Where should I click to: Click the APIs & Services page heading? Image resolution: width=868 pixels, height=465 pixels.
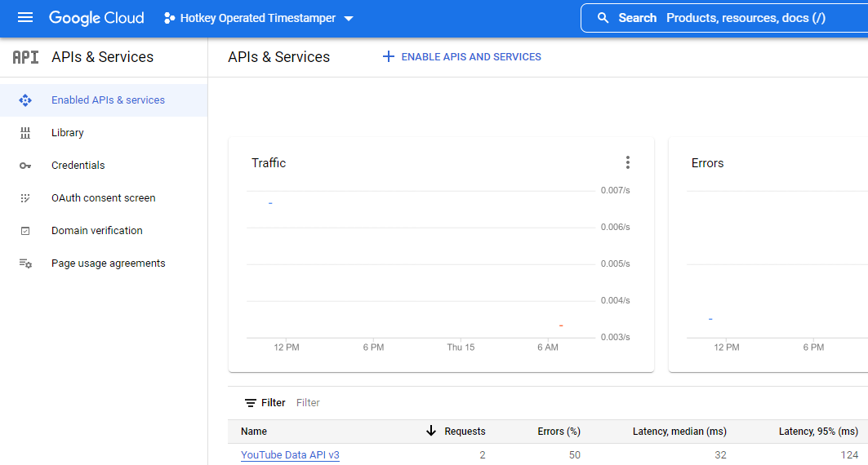[278, 57]
